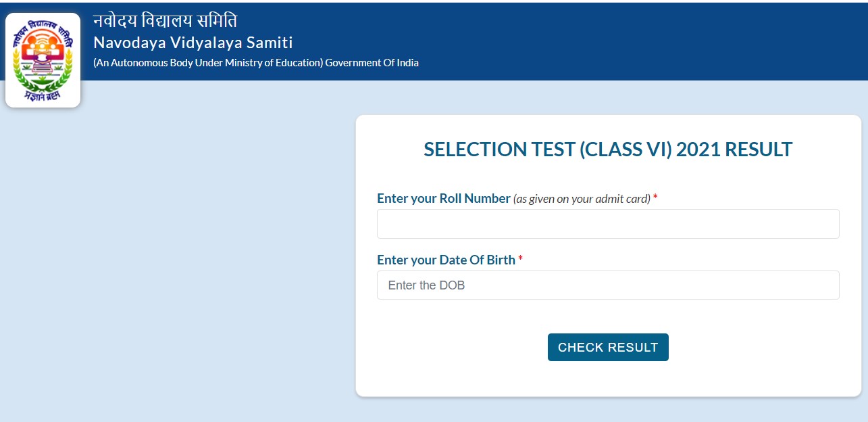Screen dimensions: 868x422
Task: Click the red asterisk beside the Date Of Birth label
Action: pos(520,259)
